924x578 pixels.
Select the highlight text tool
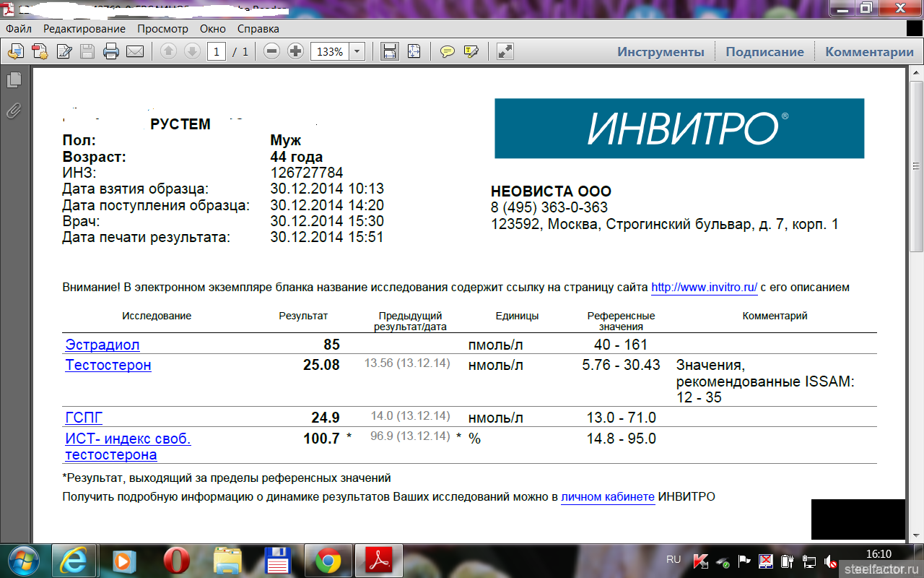point(471,51)
